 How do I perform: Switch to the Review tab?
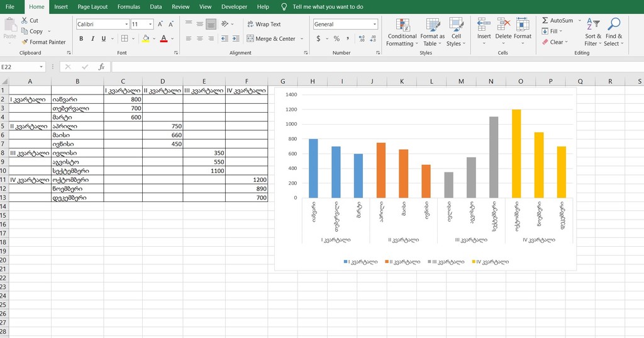(180, 6)
